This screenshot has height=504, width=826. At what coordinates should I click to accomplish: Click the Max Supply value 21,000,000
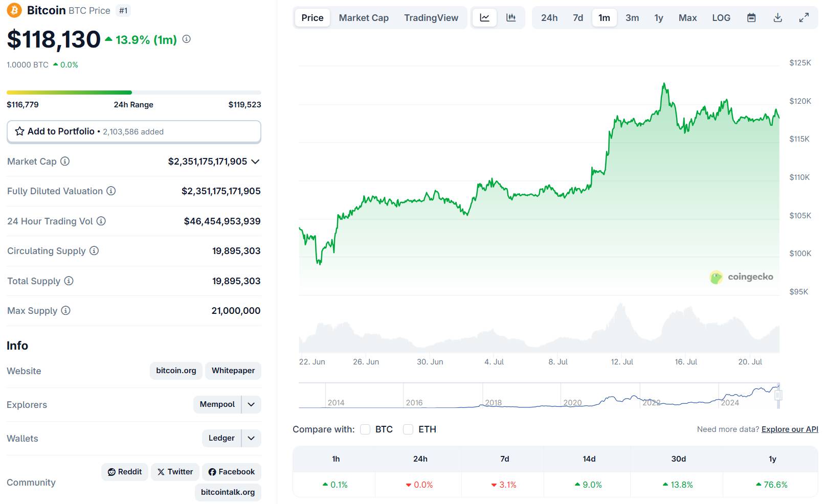pyautogui.click(x=236, y=310)
